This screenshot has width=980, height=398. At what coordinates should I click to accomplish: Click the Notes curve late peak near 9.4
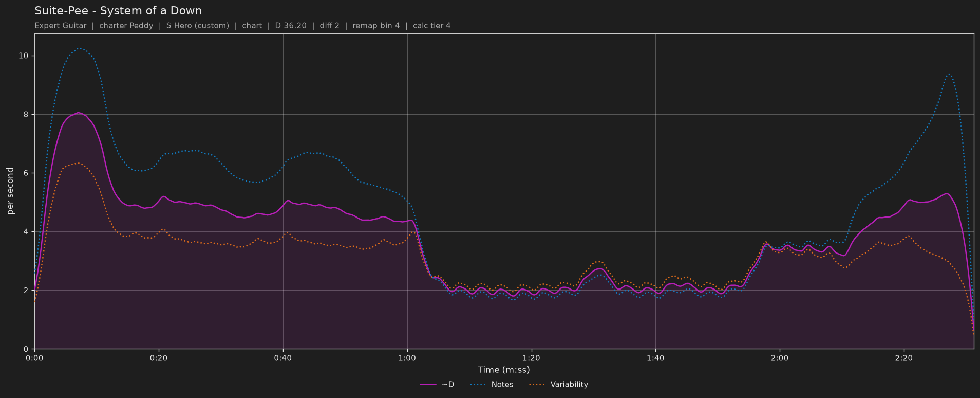(x=949, y=74)
